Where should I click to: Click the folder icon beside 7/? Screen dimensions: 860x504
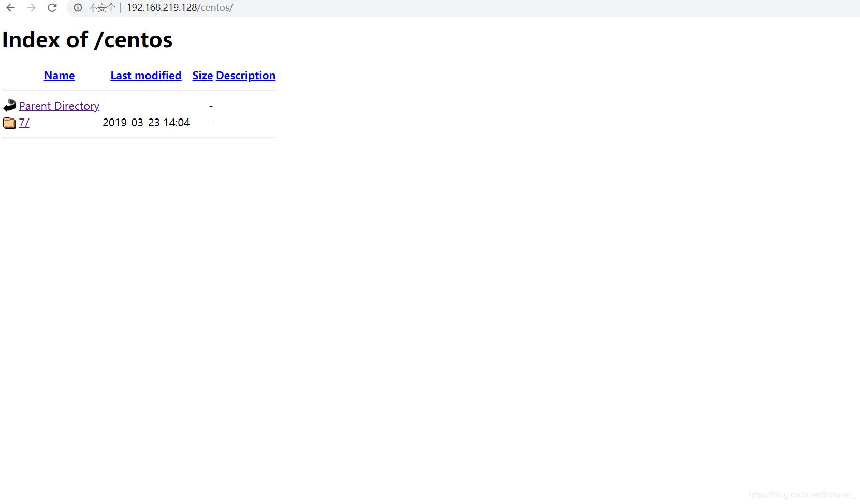tap(10, 123)
